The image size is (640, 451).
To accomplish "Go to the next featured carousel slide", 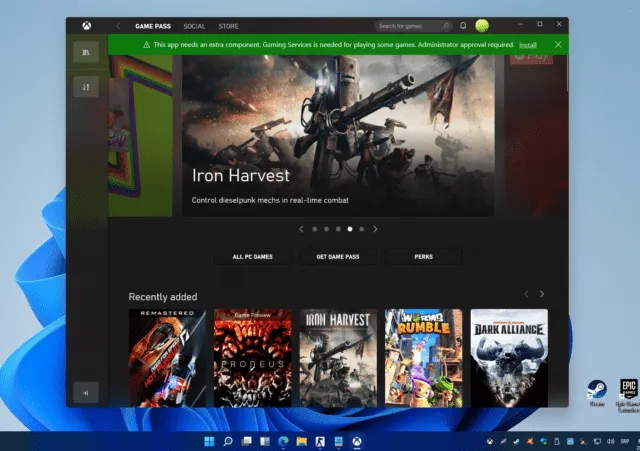I will tap(376, 229).
